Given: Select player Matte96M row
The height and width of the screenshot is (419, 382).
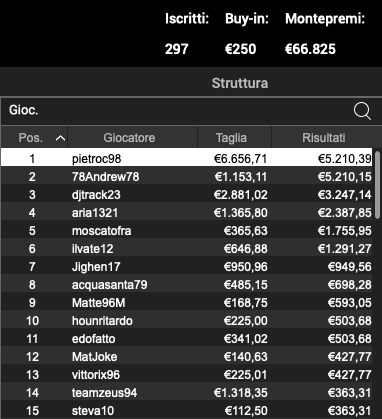Looking at the screenshot, I should (187, 302).
